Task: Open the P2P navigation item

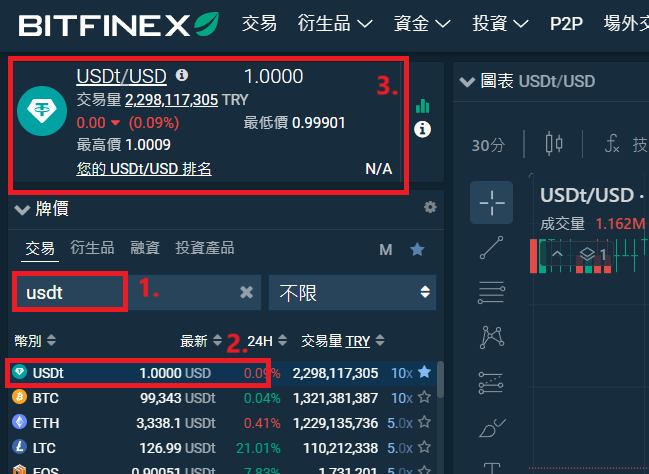Action: (566, 24)
